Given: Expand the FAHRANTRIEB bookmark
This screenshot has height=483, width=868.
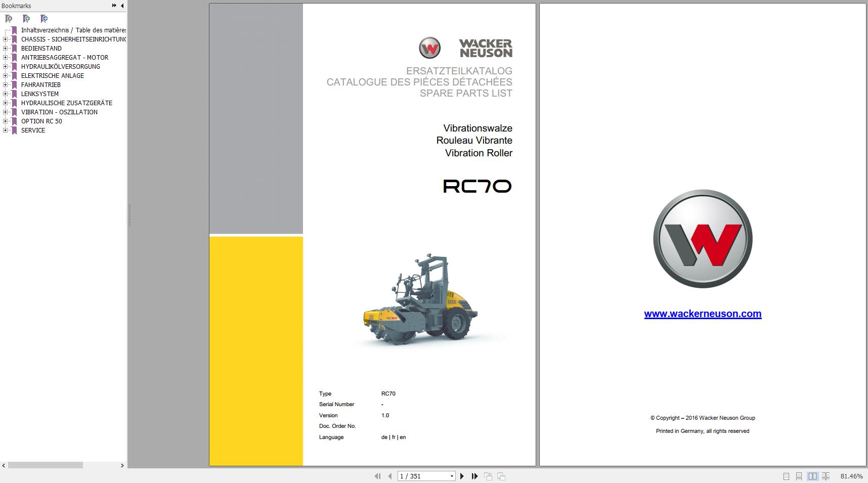Looking at the screenshot, I should click(6, 84).
